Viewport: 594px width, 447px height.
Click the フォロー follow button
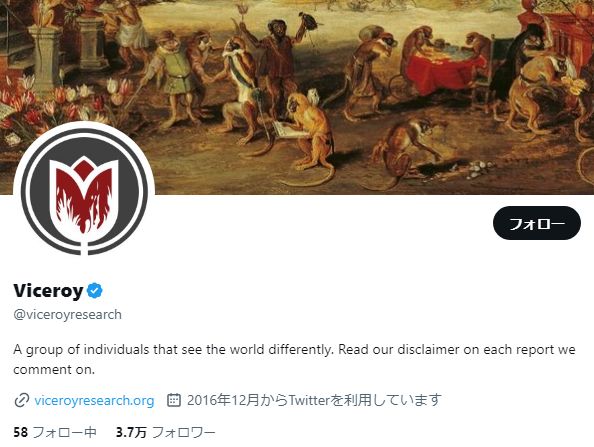(536, 223)
